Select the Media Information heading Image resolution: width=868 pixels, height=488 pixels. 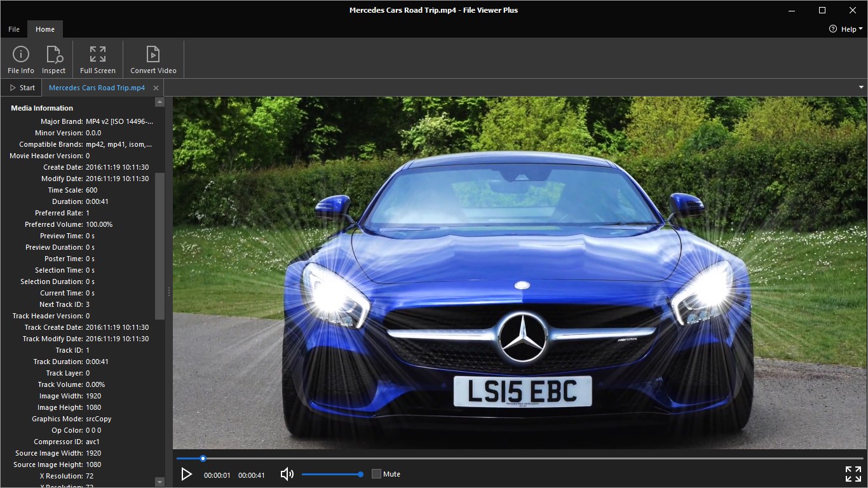pos(42,108)
